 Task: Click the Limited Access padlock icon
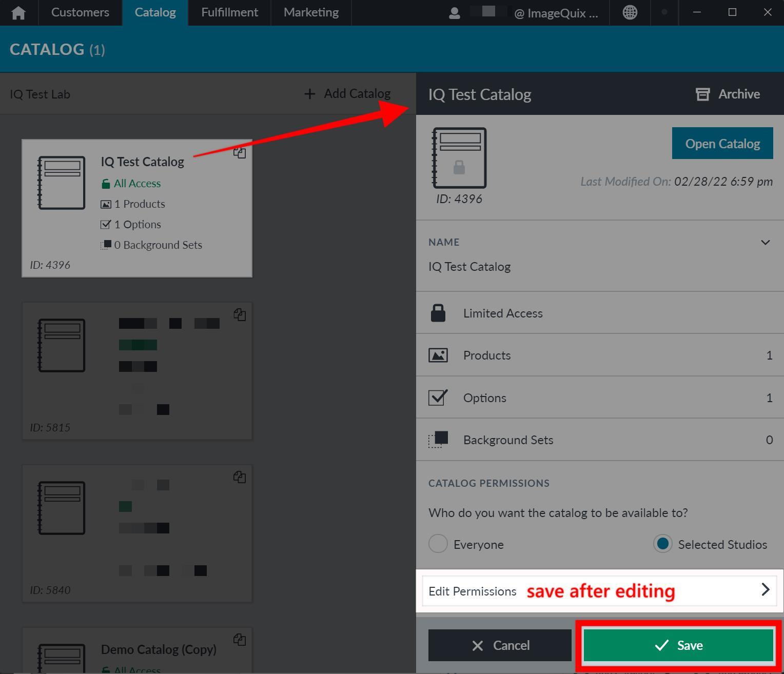pos(438,313)
